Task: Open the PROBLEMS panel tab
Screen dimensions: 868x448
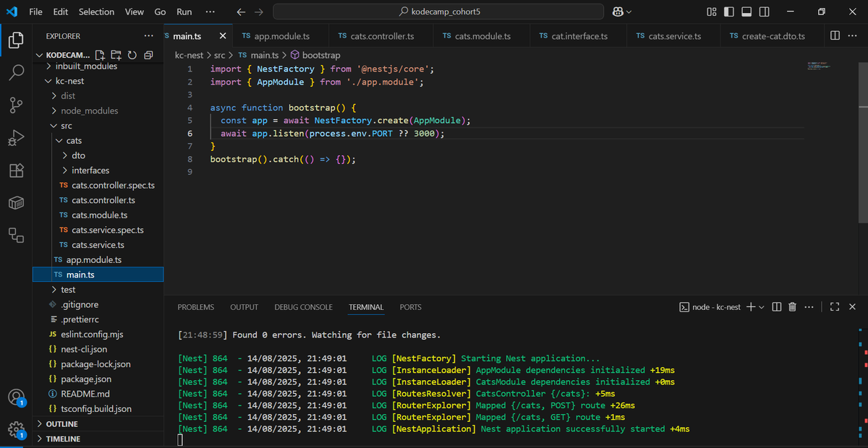Action: coord(196,307)
